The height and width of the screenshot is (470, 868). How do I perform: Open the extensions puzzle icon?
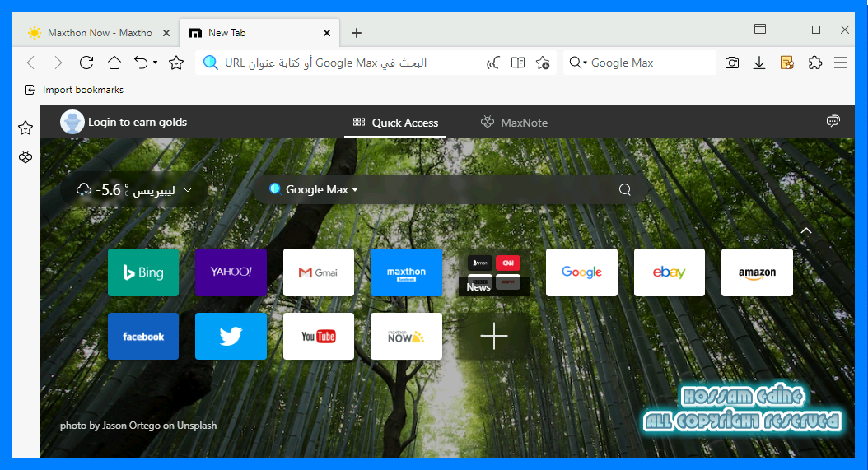[x=814, y=63]
